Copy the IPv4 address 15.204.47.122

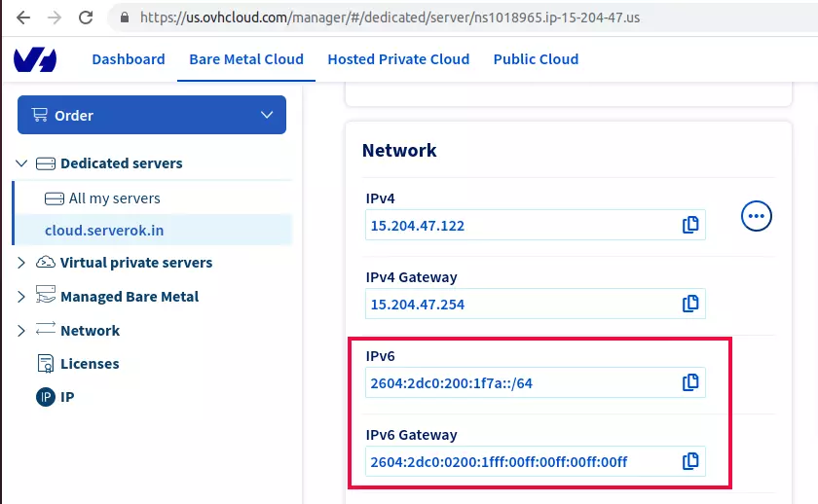pos(690,225)
